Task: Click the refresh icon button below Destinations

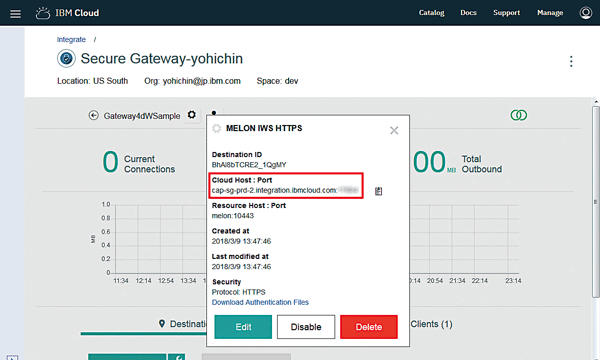Action: point(177,357)
